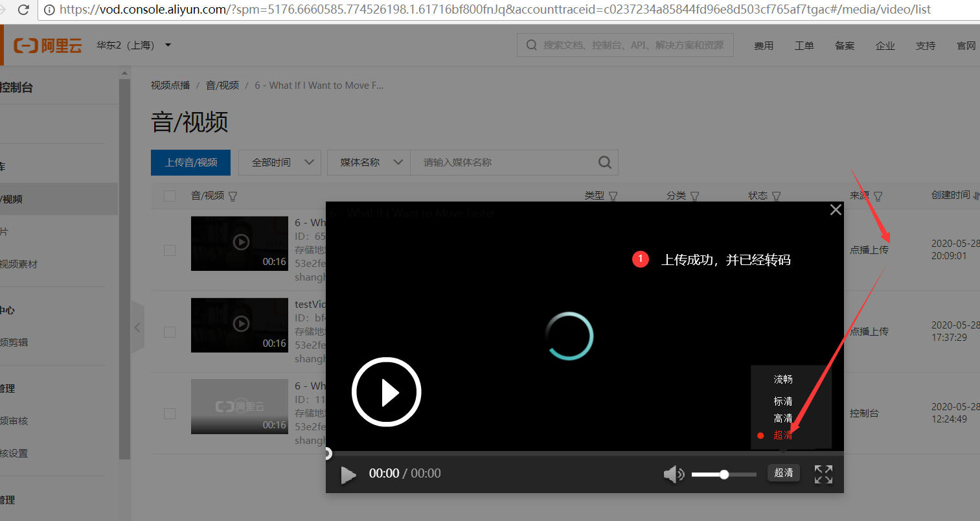Image resolution: width=980 pixels, height=521 pixels.
Task: Click the Aliyun logo
Action: click(48, 45)
